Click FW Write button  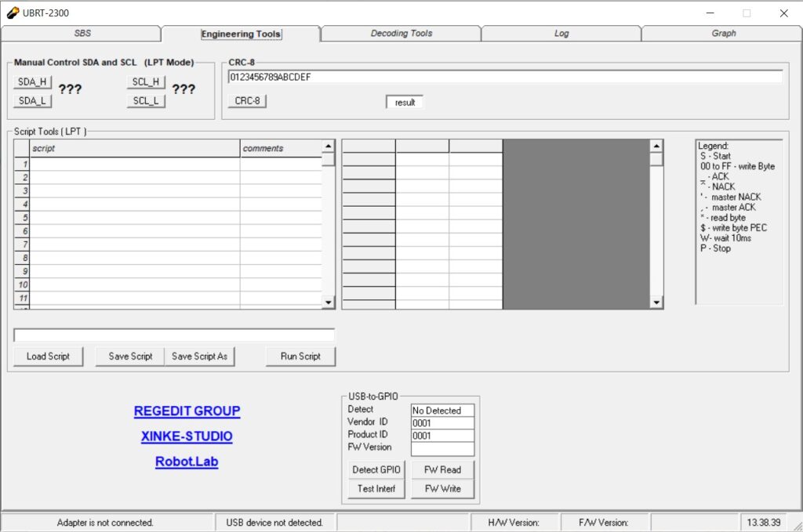(442, 489)
